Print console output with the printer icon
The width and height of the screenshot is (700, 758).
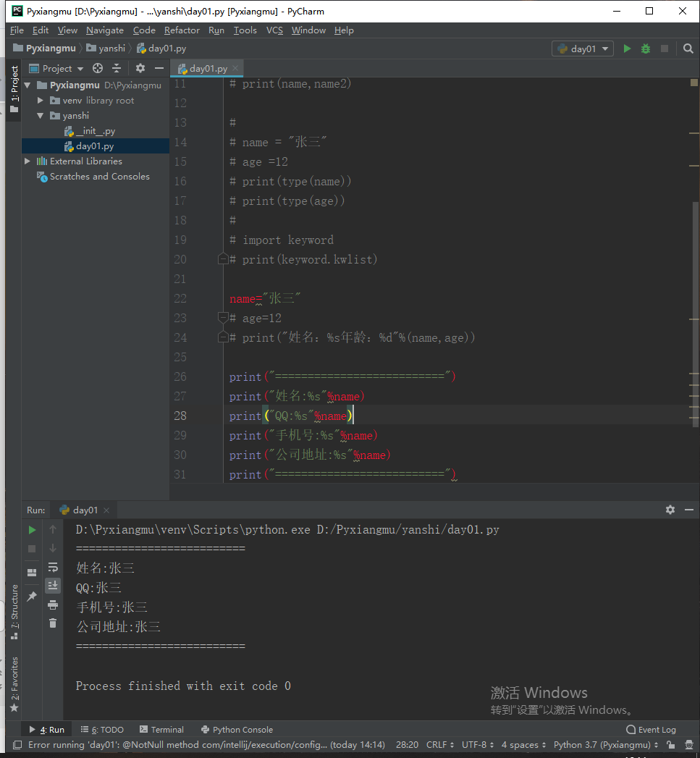pyautogui.click(x=52, y=605)
